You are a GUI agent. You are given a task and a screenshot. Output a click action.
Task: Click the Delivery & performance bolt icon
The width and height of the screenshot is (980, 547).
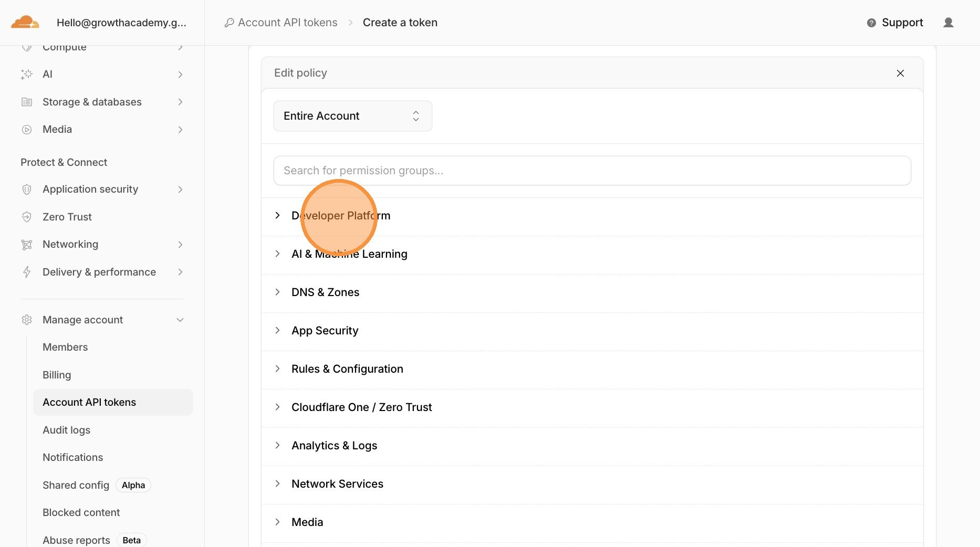27,272
